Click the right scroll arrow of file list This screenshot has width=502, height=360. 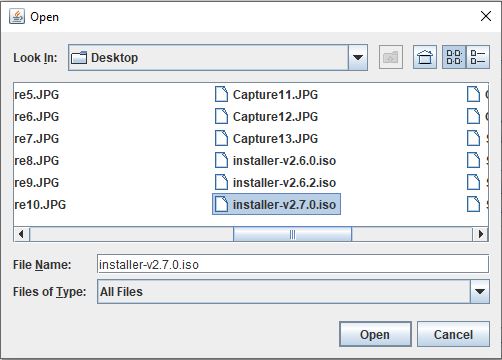(480, 234)
